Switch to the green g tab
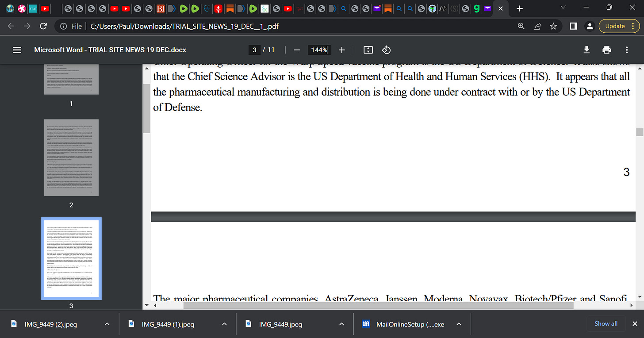644x338 pixels. 476,8
